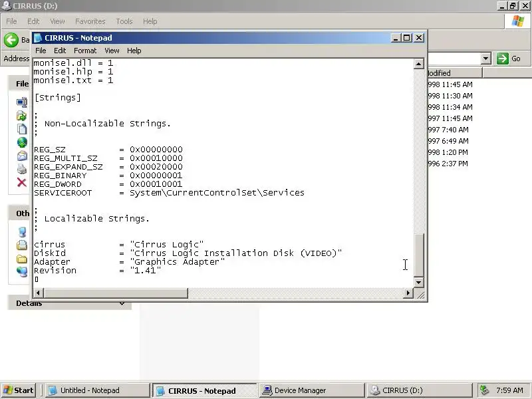Click the system tray network icon

tap(484, 390)
